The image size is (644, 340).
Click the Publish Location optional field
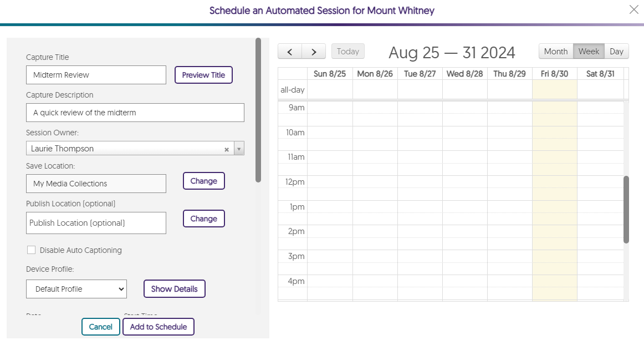(x=96, y=223)
